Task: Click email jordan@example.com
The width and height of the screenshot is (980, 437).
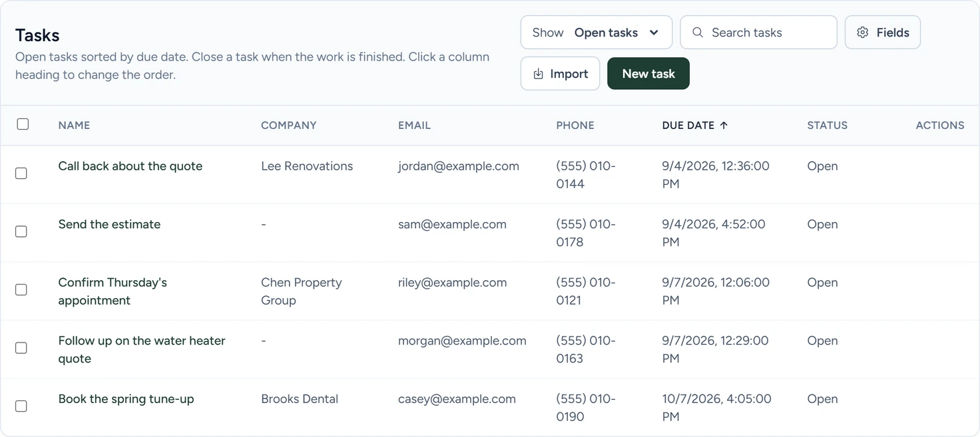Action: pyautogui.click(x=459, y=166)
